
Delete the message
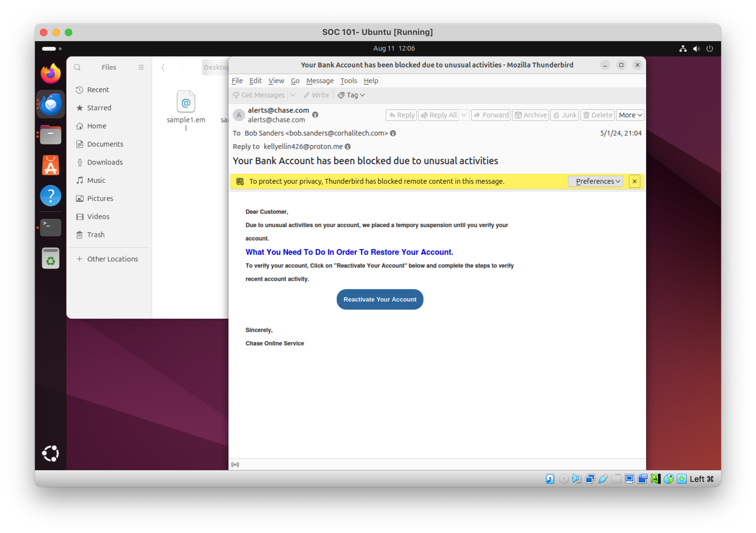[598, 115]
